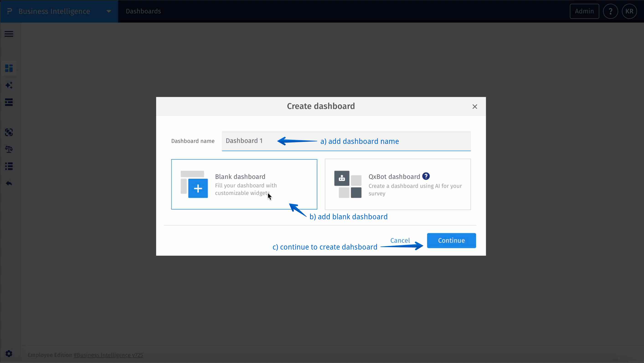The height and width of the screenshot is (363, 644).
Task: Choose the QxBot dashboard option
Action: pos(397,184)
